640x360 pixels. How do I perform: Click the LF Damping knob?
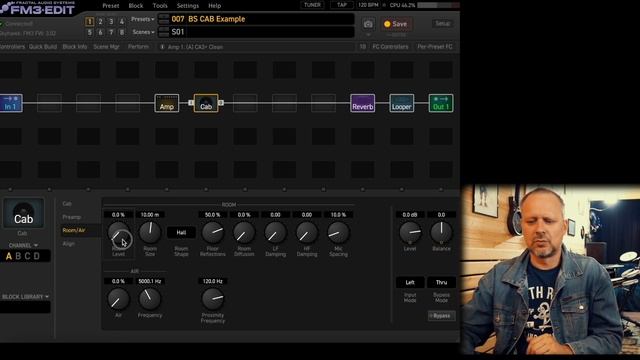click(276, 233)
